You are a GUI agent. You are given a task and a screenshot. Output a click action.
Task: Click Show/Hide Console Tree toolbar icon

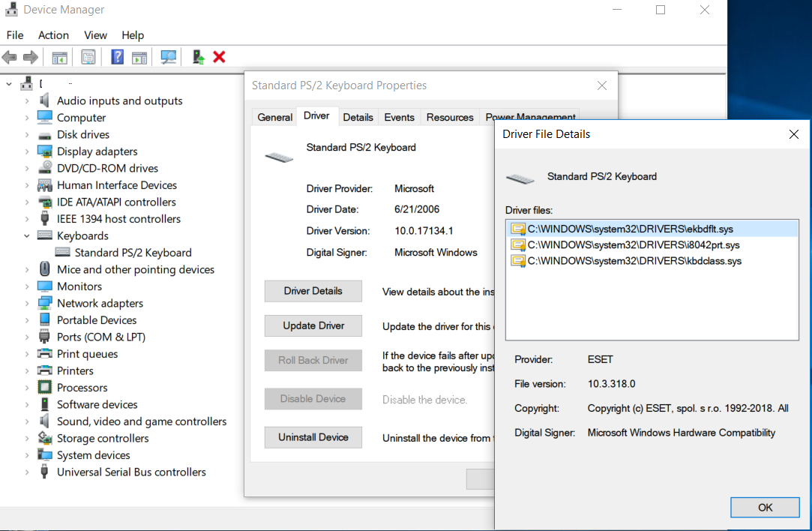pyautogui.click(x=59, y=57)
